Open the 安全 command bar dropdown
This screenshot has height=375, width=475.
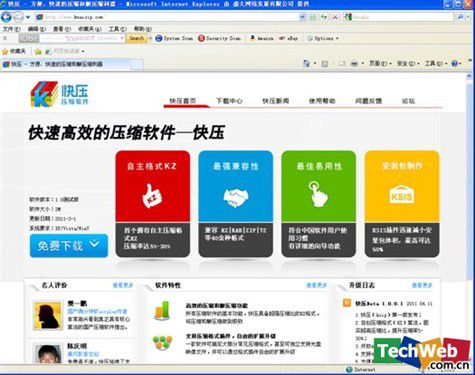(408, 63)
